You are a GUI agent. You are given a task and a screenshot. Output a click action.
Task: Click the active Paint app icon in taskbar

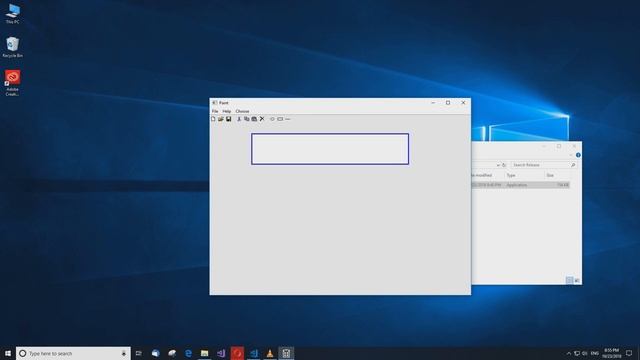point(286,353)
